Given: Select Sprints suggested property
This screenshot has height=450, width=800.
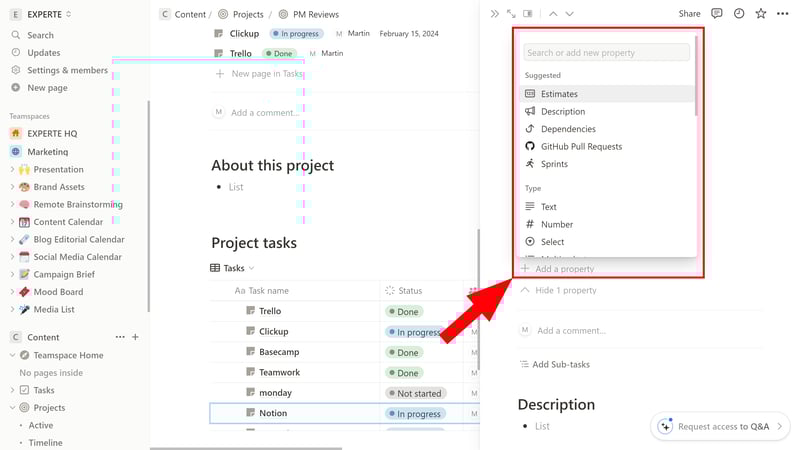Looking at the screenshot, I should [607, 164].
